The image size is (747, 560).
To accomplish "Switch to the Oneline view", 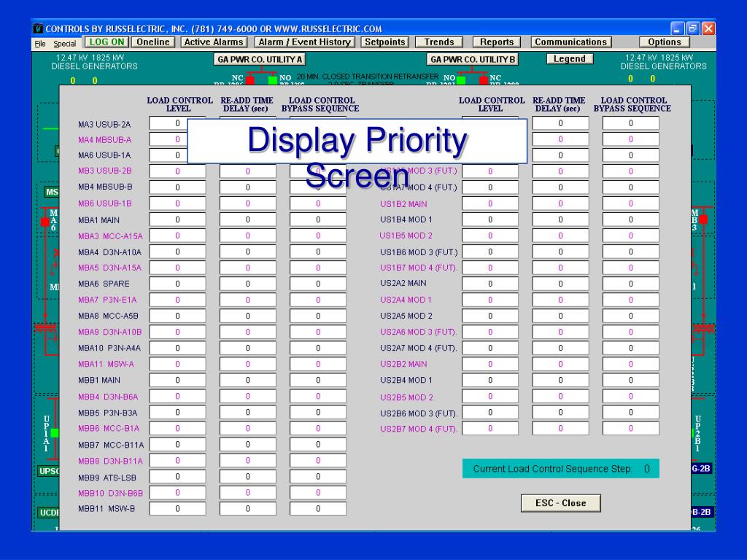I will (153, 42).
